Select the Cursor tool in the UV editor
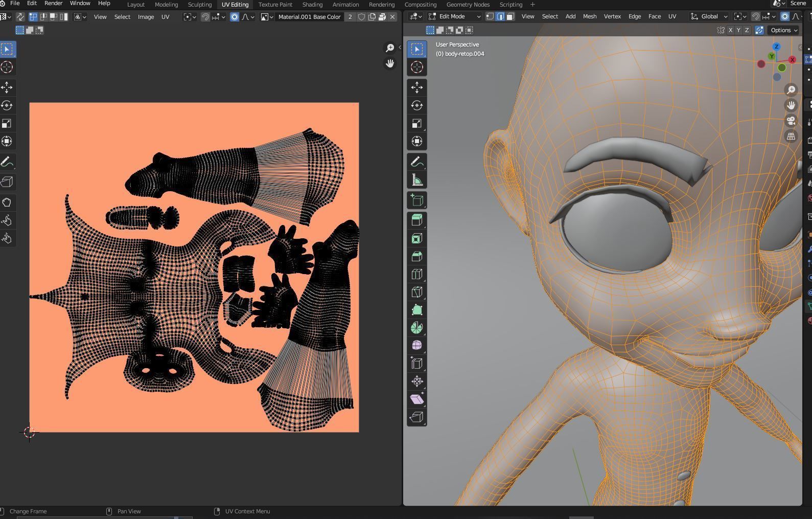The width and height of the screenshot is (812, 519). pyautogui.click(x=7, y=67)
